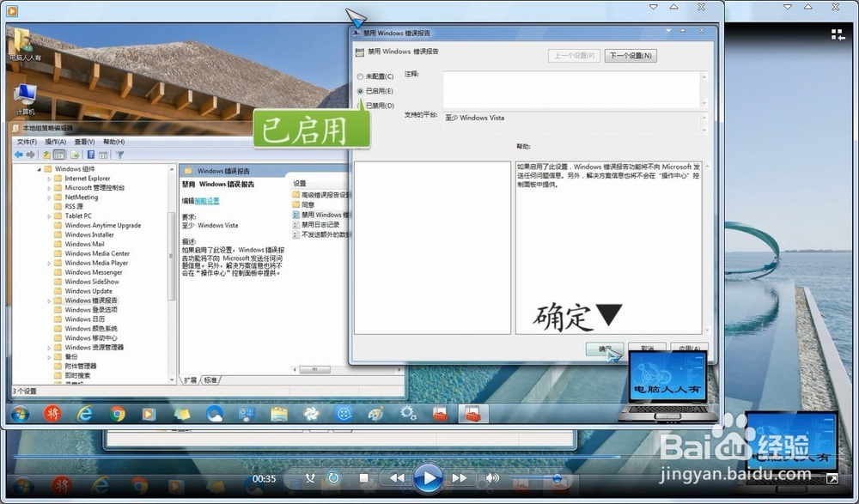The height and width of the screenshot is (504, 859).
Task: Open the Chrome icon in the video's taskbar
Action: tap(117, 414)
